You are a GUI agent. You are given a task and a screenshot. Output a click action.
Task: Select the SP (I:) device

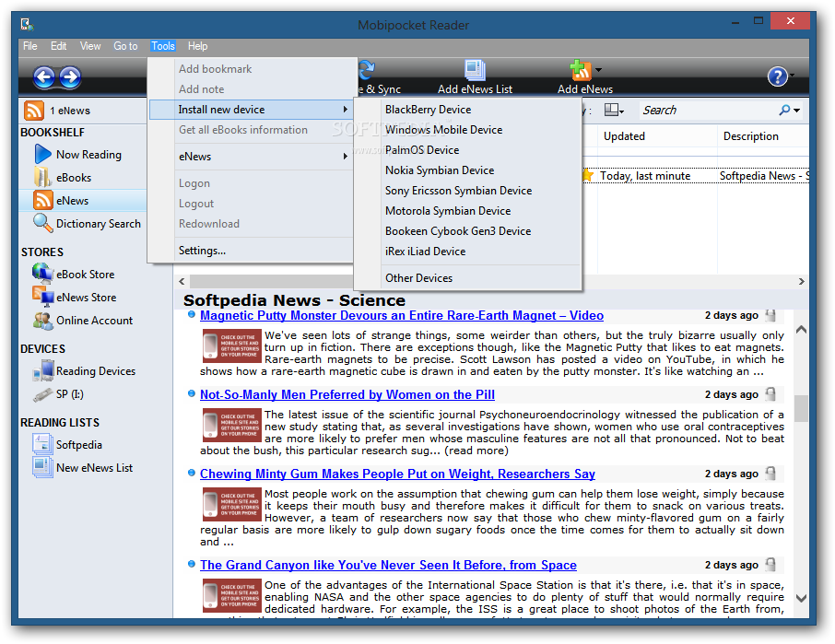pos(70,394)
